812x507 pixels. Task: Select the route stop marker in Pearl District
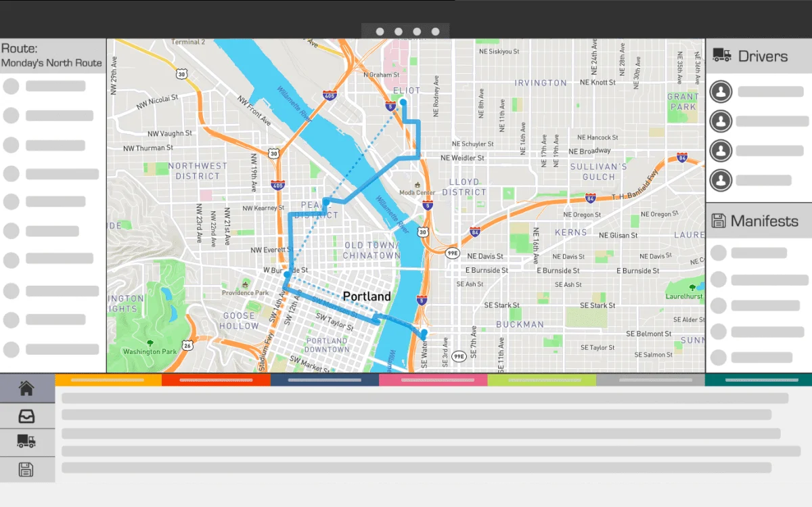(x=325, y=201)
